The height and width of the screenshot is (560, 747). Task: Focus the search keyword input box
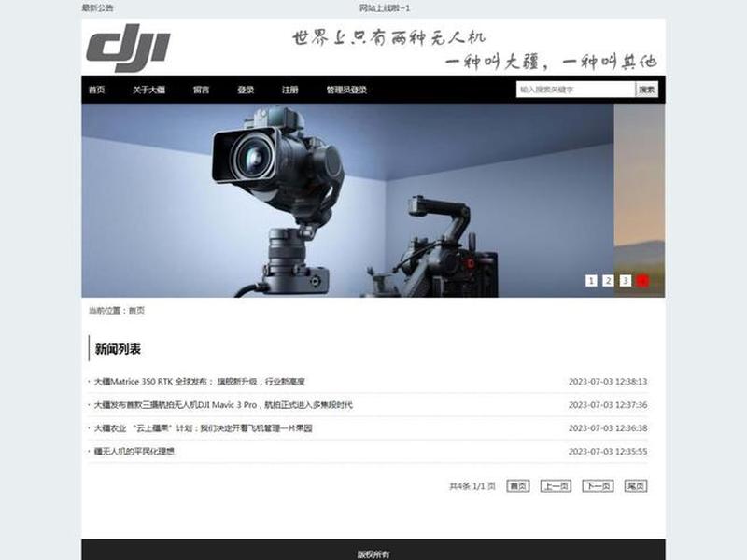(x=575, y=90)
